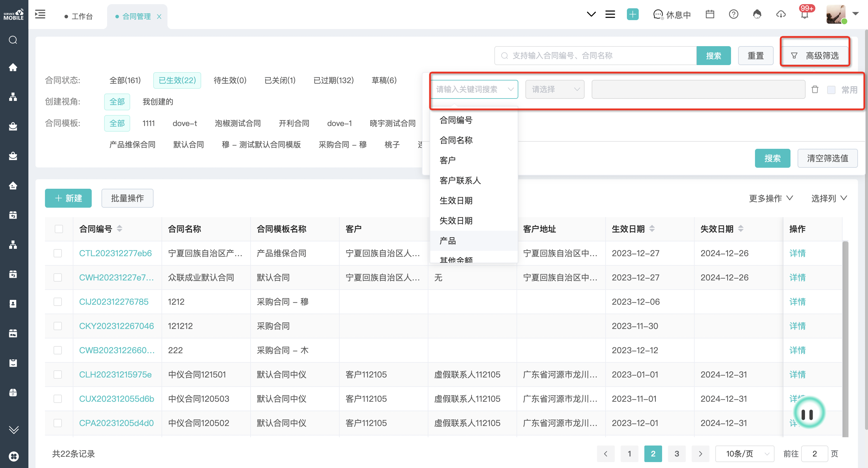Open the hamburger list icon in top bar

point(610,14)
